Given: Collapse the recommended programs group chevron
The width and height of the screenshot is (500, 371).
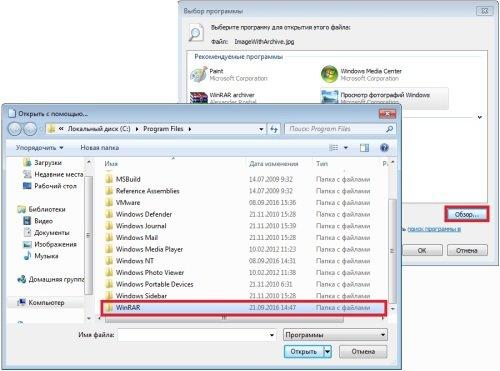Looking at the screenshot, I should click(480, 117).
